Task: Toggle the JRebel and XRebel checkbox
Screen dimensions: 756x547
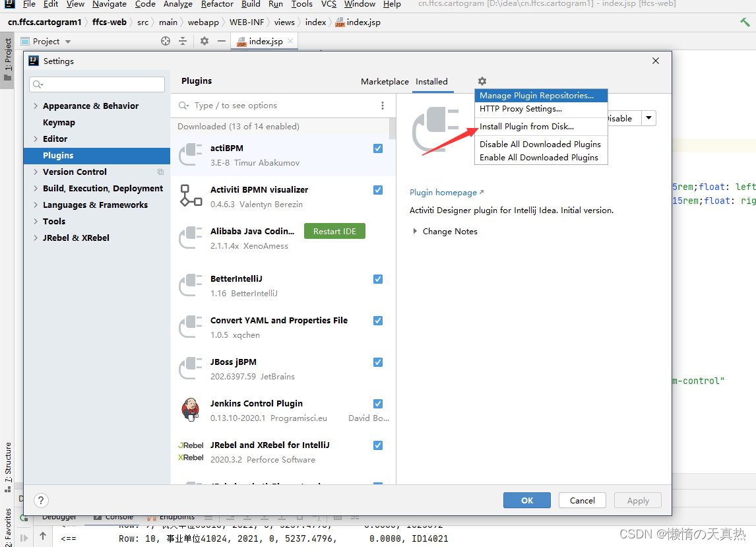Action: (x=378, y=445)
